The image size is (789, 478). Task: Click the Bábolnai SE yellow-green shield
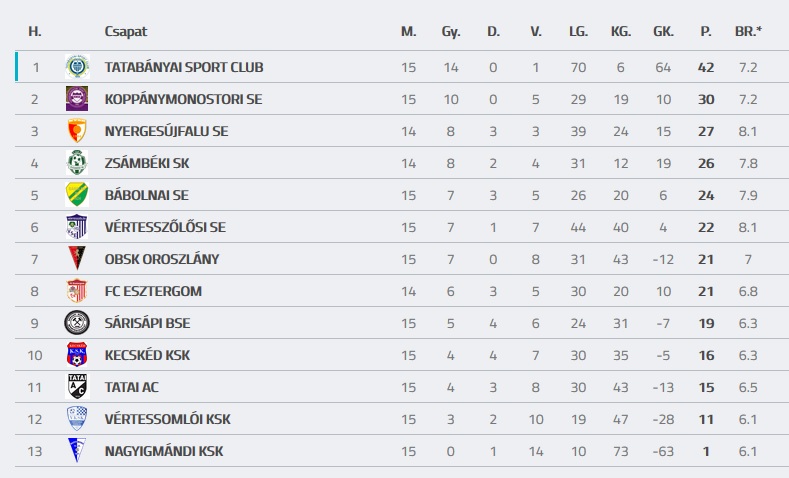[77, 195]
